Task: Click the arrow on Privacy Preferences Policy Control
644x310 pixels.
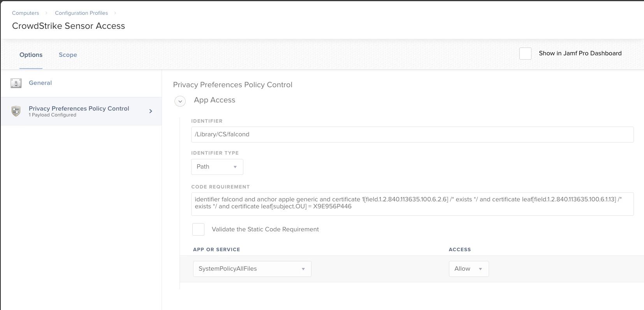Action: point(151,111)
